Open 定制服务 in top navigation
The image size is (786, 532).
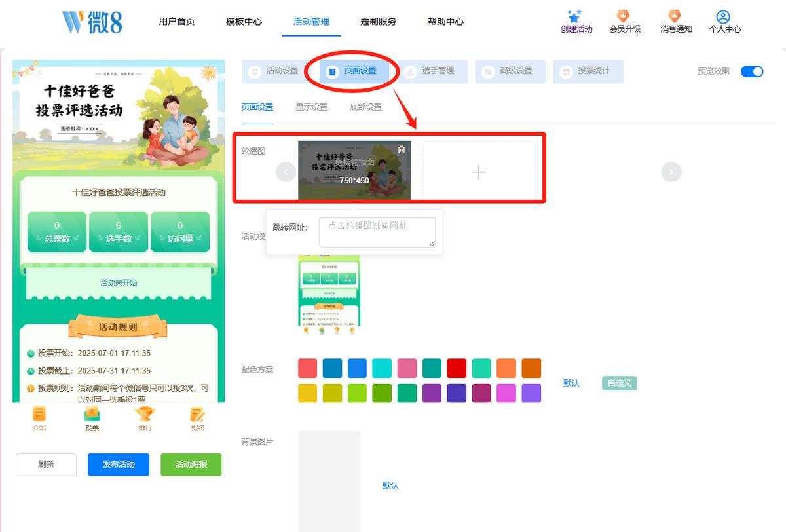point(378,22)
